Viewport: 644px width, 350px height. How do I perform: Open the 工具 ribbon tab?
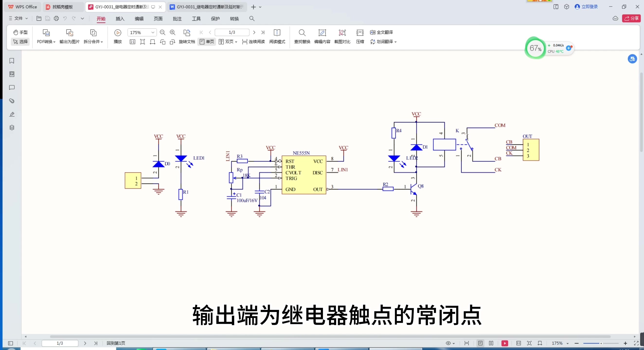coord(196,19)
